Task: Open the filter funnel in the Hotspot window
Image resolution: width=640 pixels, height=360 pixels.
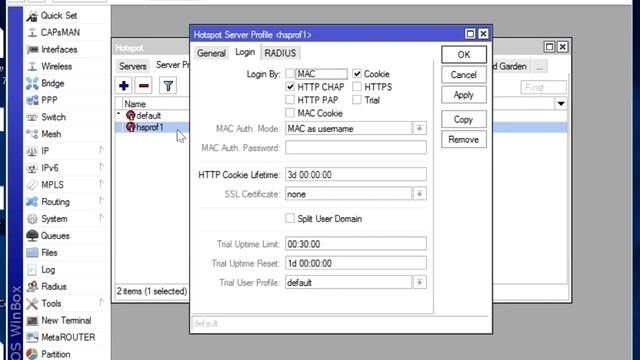Action: pyautogui.click(x=168, y=86)
